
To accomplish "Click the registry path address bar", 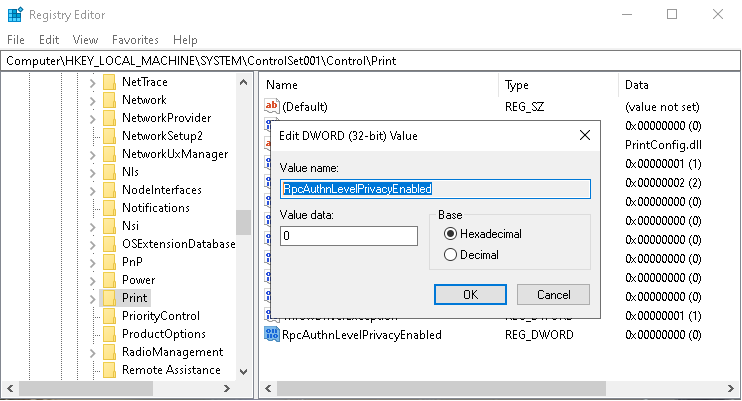I will pyautogui.click(x=371, y=61).
